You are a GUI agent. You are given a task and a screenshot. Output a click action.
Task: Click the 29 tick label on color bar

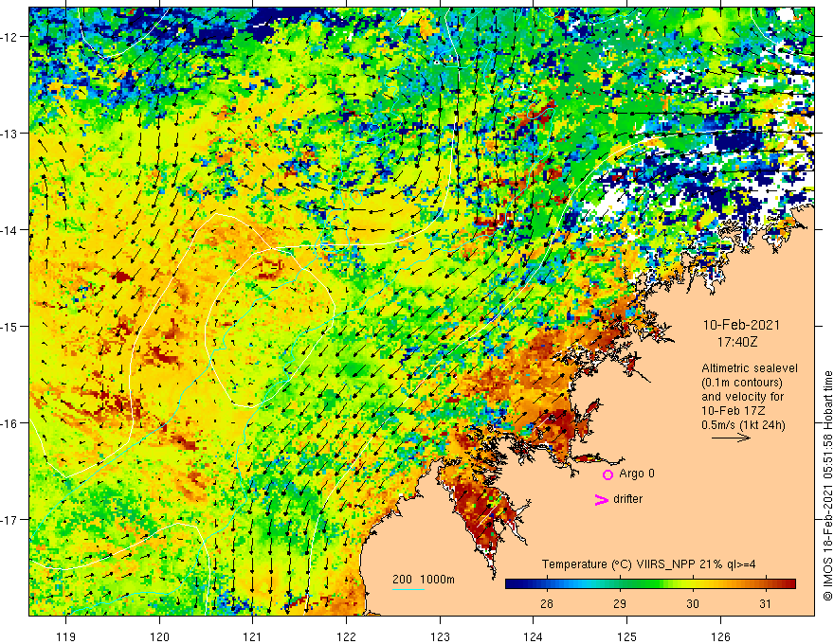[x=619, y=604]
